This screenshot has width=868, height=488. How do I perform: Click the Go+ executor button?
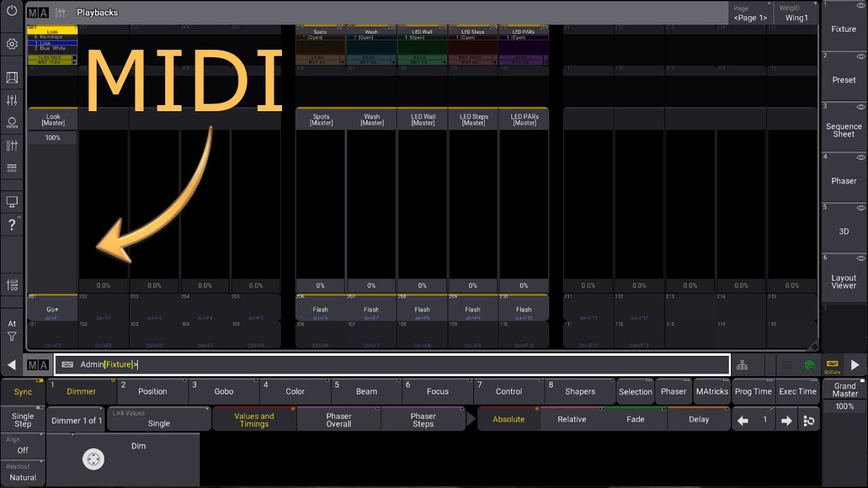(52, 308)
